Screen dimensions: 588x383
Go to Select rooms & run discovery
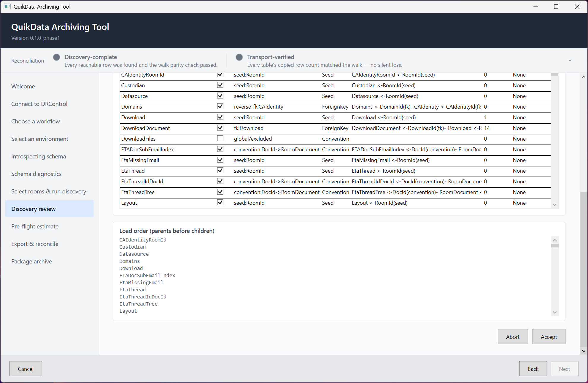pos(49,191)
